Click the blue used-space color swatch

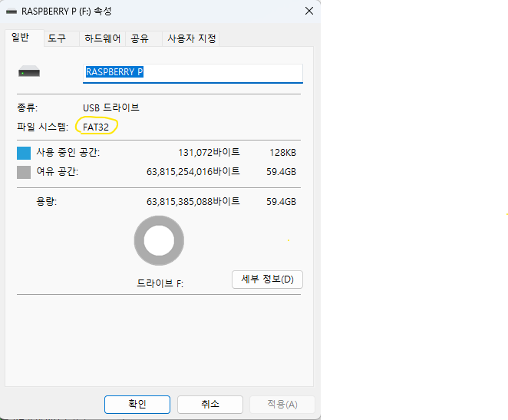[24, 153]
